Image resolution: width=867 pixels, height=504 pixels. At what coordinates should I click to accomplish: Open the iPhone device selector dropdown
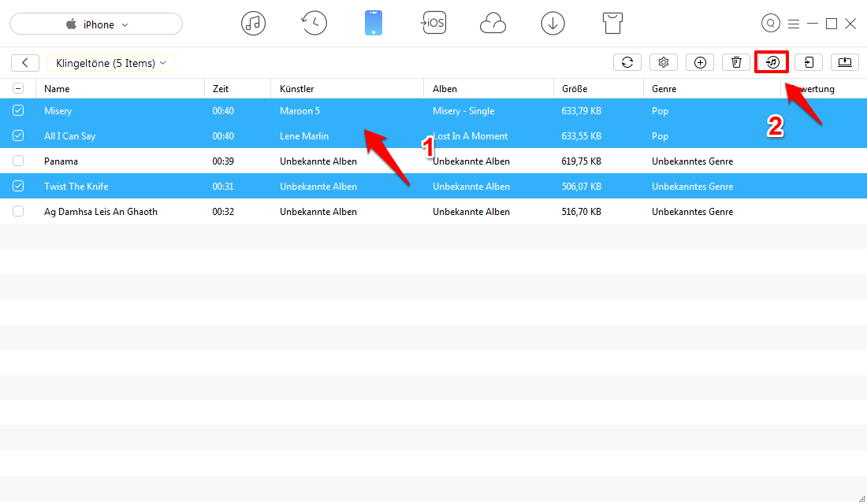[x=96, y=24]
